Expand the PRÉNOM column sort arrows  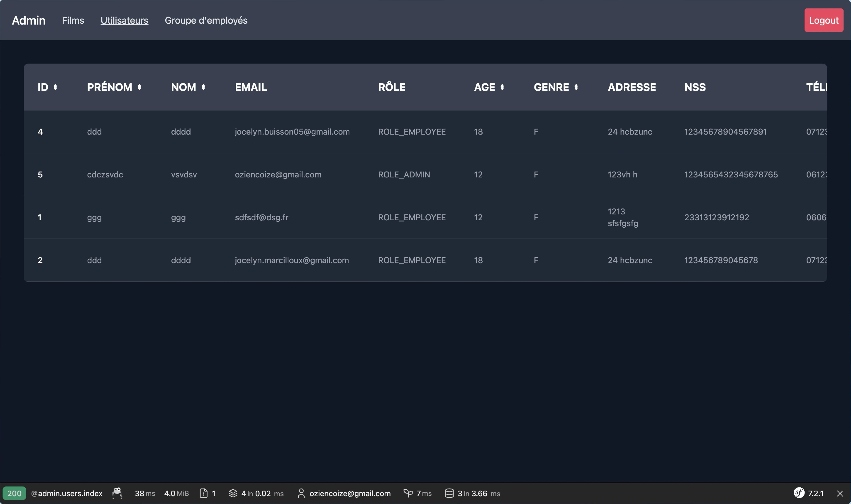click(139, 87)
